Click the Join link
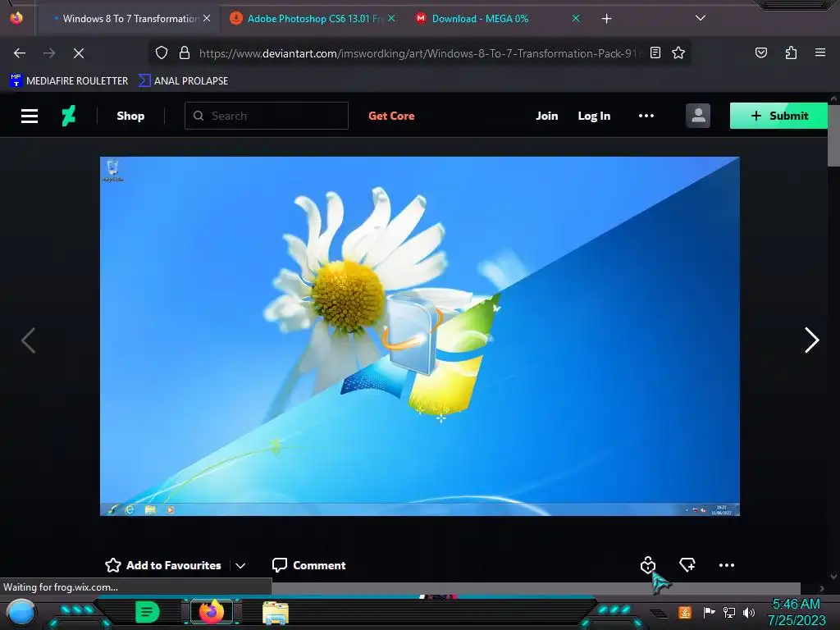The height and width of the screenshot is (630, 840). click(547, 116)
